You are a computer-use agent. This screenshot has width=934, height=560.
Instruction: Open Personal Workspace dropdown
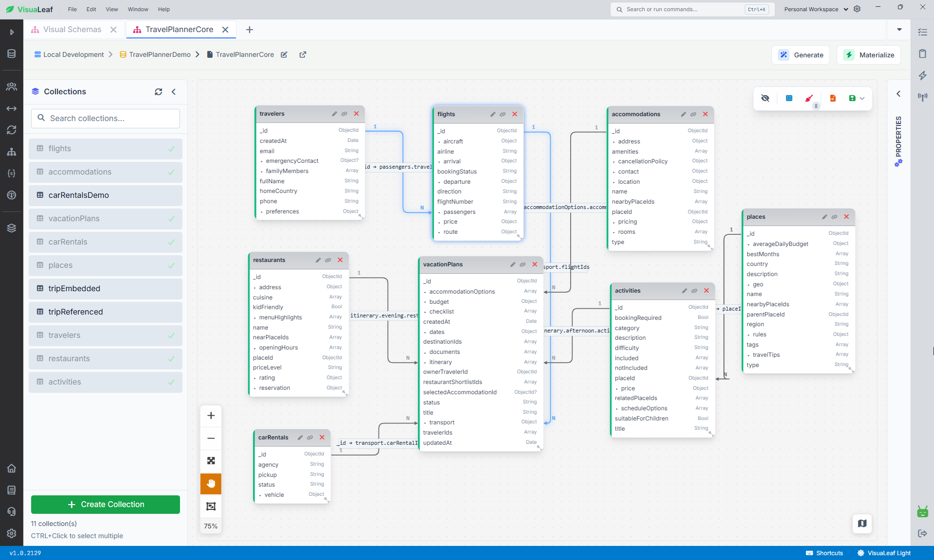(x=816, y=9)
